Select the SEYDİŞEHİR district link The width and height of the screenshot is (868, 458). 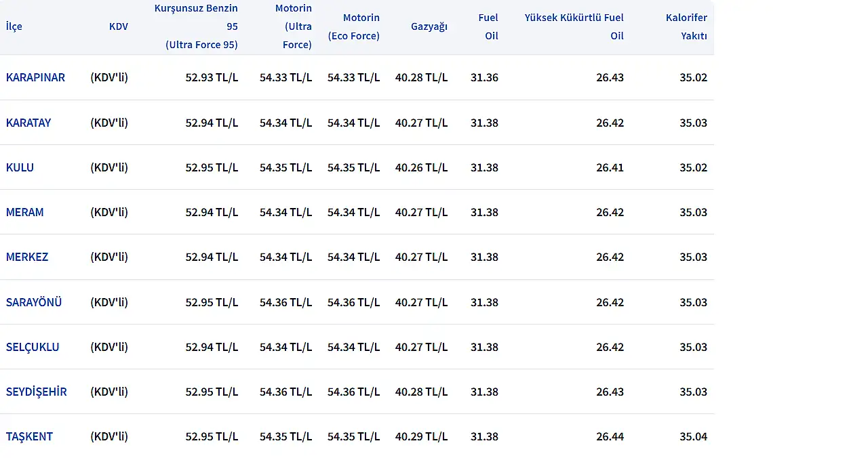pyautogui.click(x=36, y=392)
